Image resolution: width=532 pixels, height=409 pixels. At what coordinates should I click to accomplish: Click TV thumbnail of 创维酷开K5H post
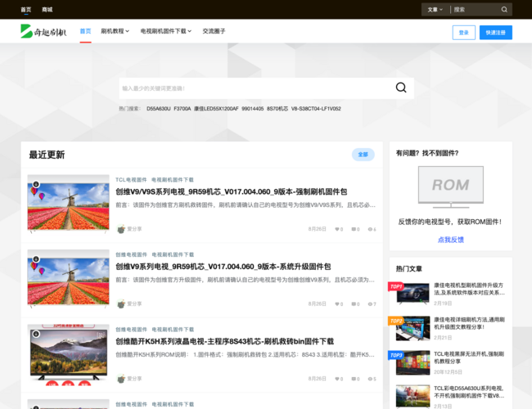point(68,355)
